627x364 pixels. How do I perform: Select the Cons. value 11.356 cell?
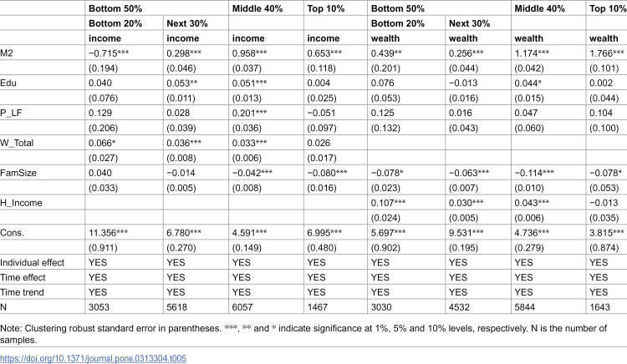pos(108,233)
